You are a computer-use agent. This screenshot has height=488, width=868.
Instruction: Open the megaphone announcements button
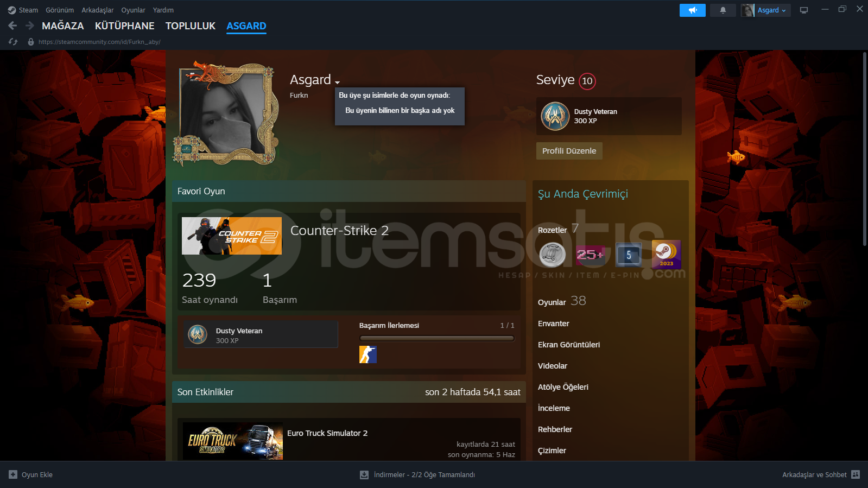tap(693, 10)
